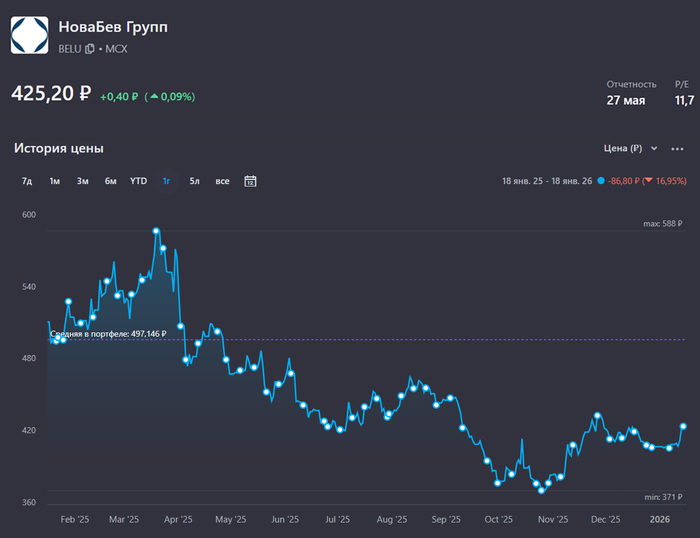This screenshot has height=538, width=700.
Task: Open the custom date range calendar
Action: pyautogui.click(x=250, y=181)
